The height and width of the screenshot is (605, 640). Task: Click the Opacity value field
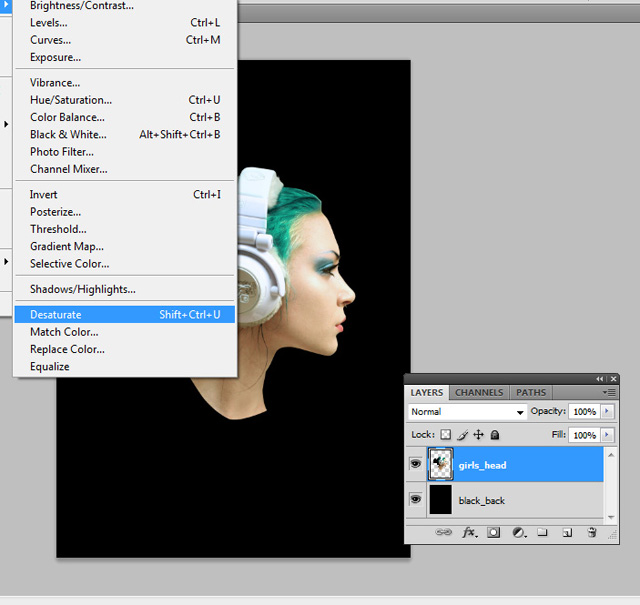(x=584, y=412)
